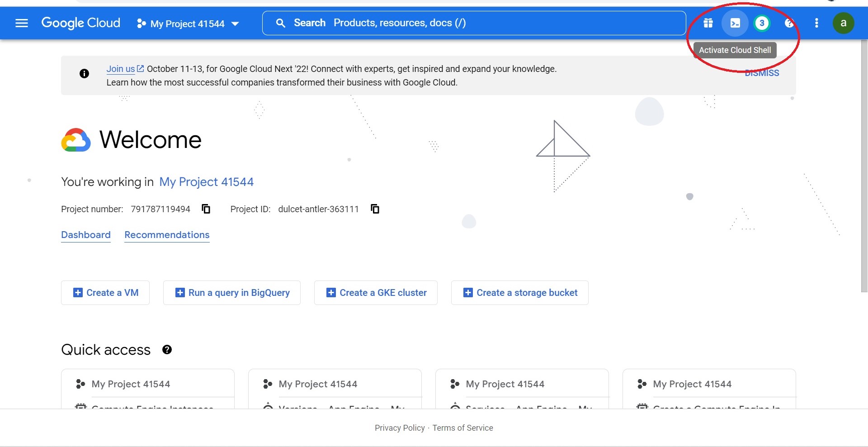View the 3 pending notifications

click(x=762, y=23)
